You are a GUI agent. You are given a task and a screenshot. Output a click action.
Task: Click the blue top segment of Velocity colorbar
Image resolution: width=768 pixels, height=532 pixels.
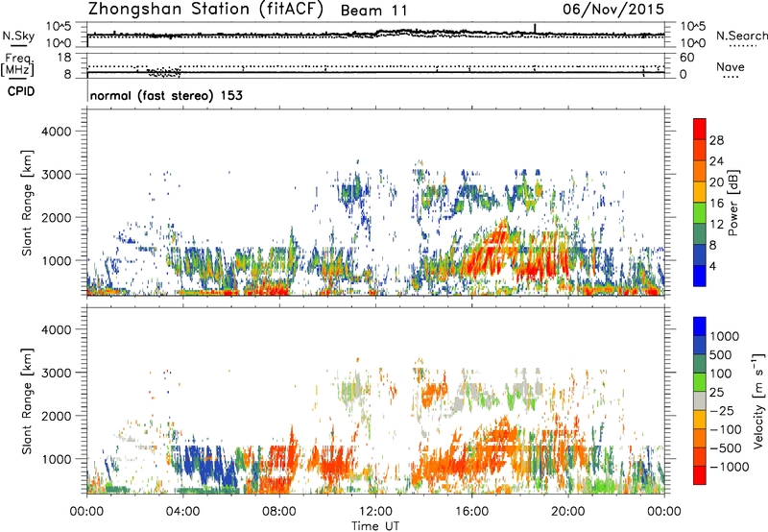700,326
